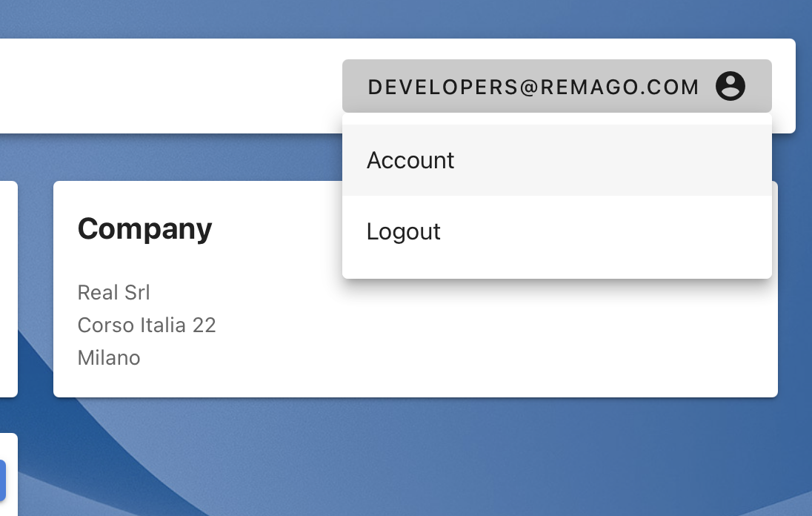This screenshot has height=516, width=812.
Task: Click the Corso Italia 22 address line
Action: pos(147,325)
